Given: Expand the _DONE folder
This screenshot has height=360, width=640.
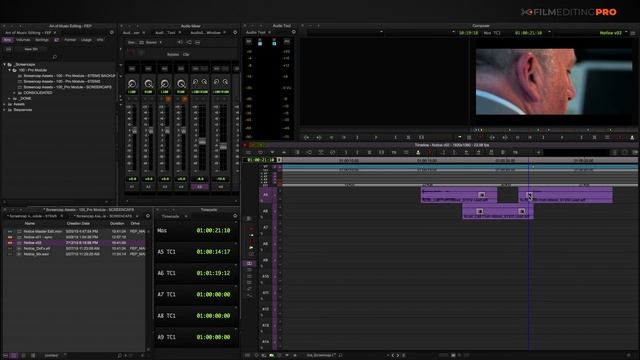Looking at the screenshot, I should [x=9, y=98].
